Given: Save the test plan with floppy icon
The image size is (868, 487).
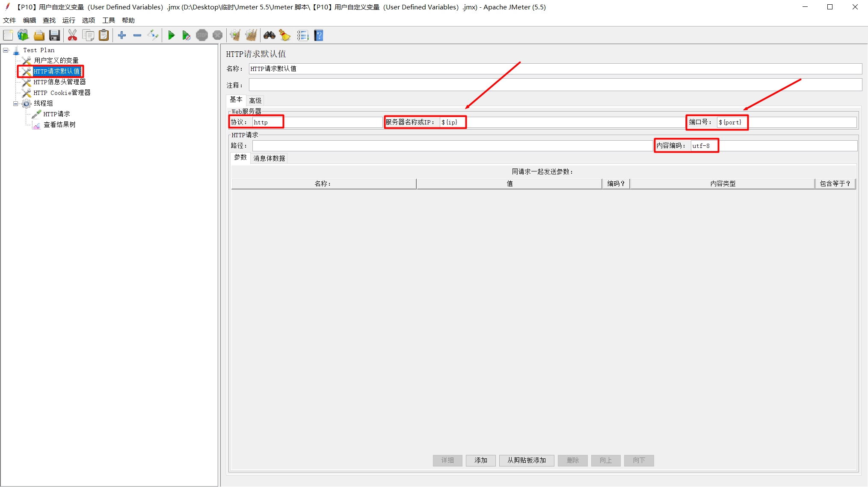Looking at the screenshot, I should [x=54, y=35].
